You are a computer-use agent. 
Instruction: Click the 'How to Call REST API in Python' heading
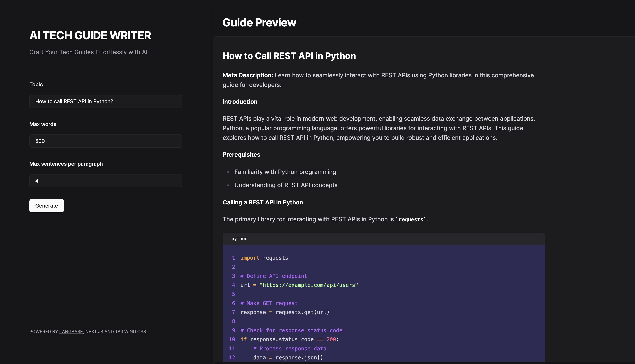click(289, 56)
